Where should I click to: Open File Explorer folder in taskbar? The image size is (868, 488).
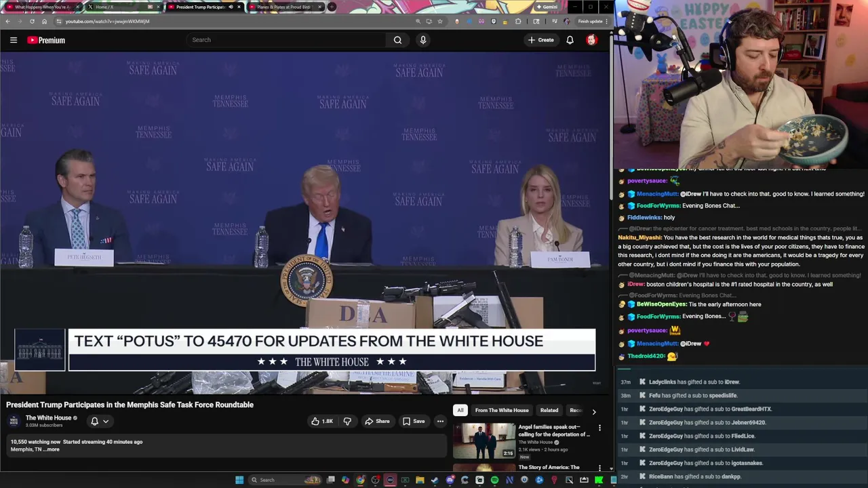[420, 480]
